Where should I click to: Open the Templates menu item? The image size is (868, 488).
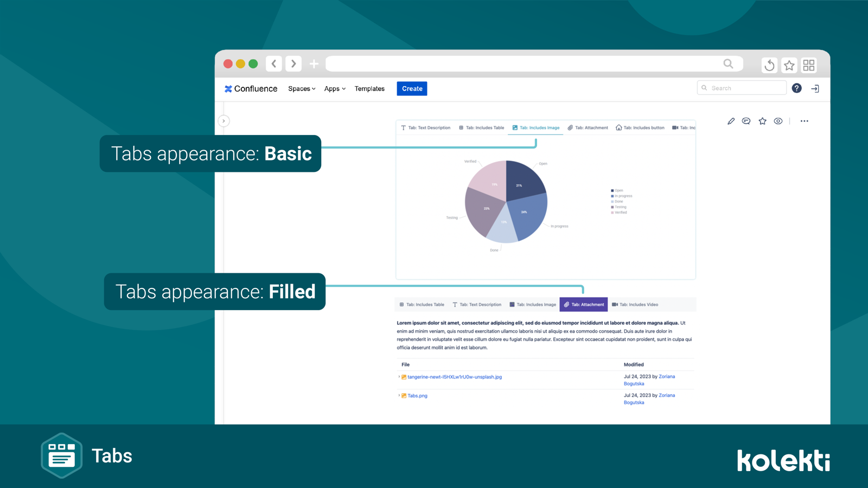[x=369, y=89]
